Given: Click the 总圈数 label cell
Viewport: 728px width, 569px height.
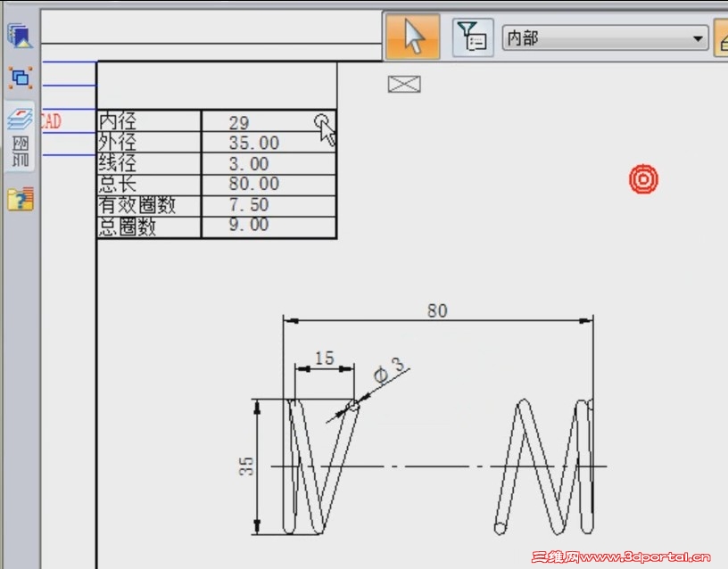Looking at the screenshot, I should point(149,227).
